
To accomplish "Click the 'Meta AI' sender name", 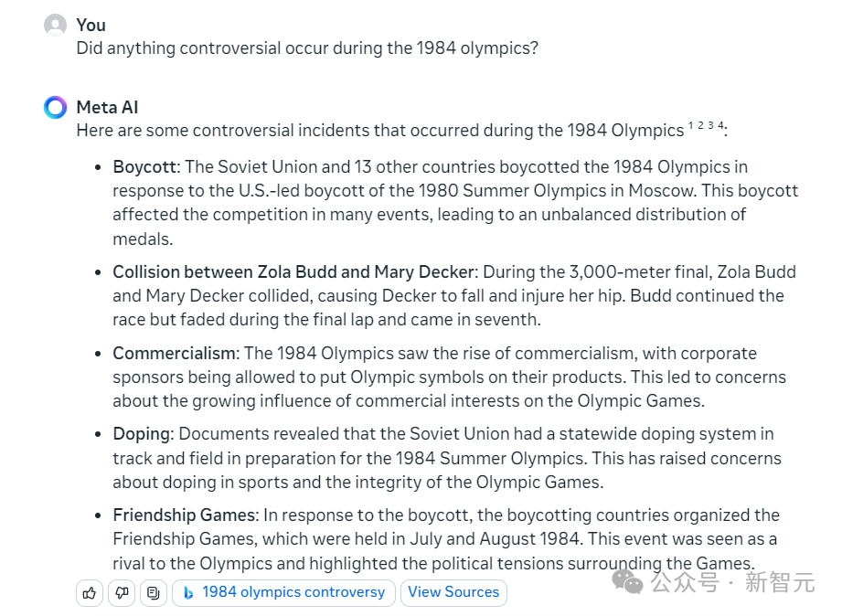I will coord(107,108).
